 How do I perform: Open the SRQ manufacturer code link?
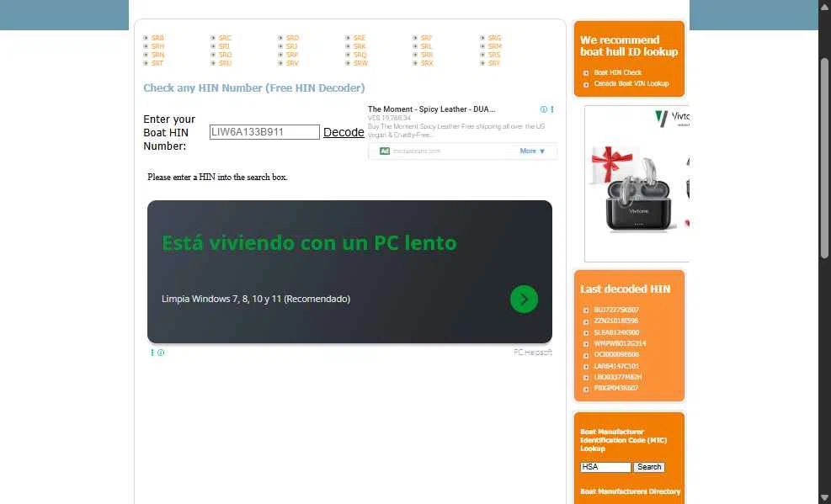tap(360, 55)
